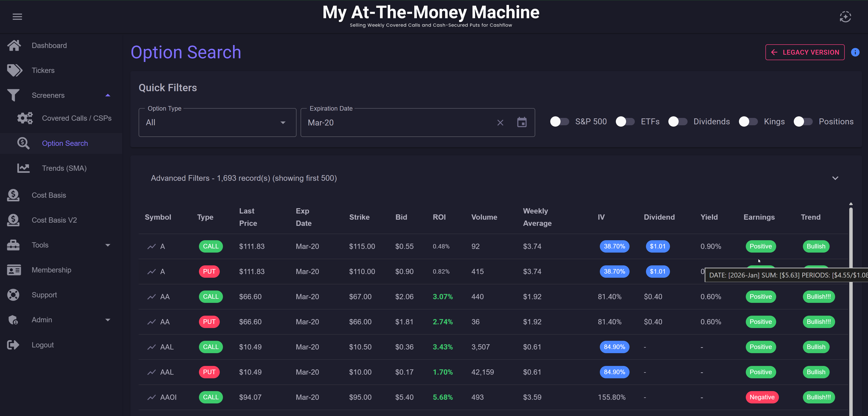Click the table's vertical scrollbar
The height and width of the screenshot is (416, 868).
[x=850, y=303]
